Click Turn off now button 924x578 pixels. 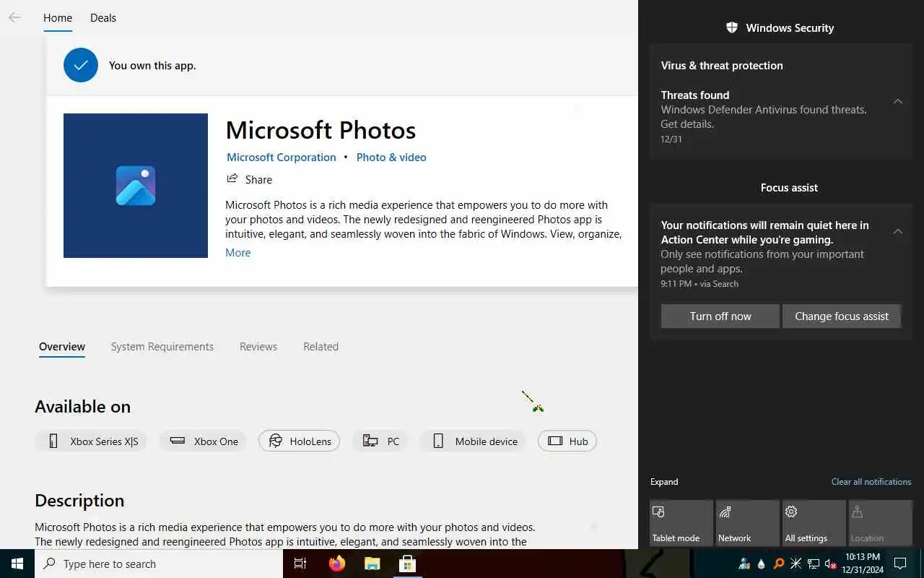click(x=720, y=316)
